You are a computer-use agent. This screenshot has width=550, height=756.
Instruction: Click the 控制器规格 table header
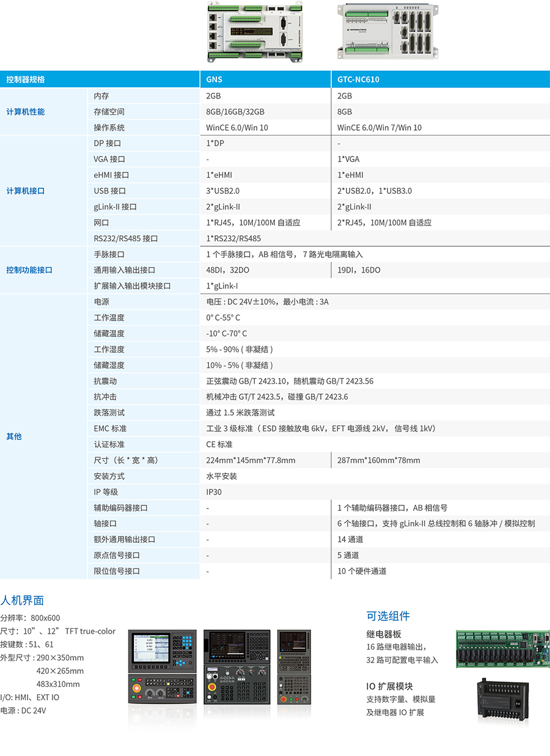point(26,79)
